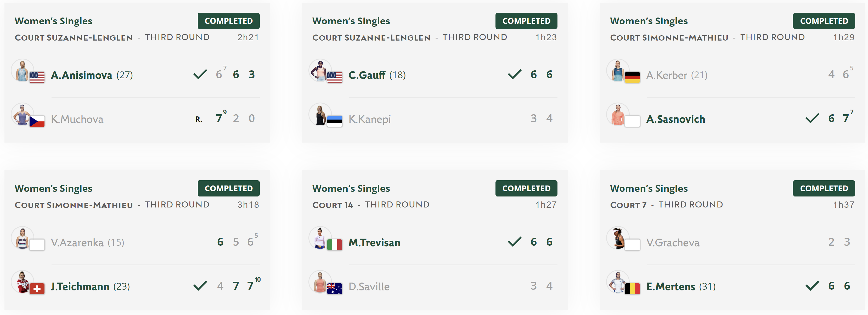Click the Czech flag next to K.Muchova
Image resolution: width=868 pixels, height=315 pixels.
click(x=37, y=121)
